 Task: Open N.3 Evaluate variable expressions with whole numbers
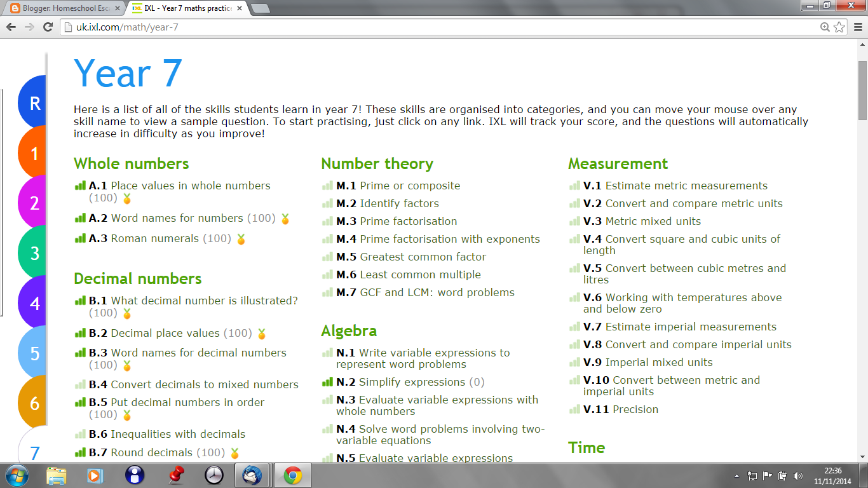point(437,405)
